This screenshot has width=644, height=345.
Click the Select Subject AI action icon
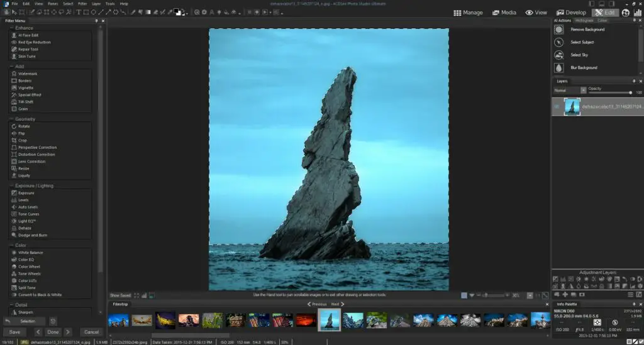[x=558, y=42]
